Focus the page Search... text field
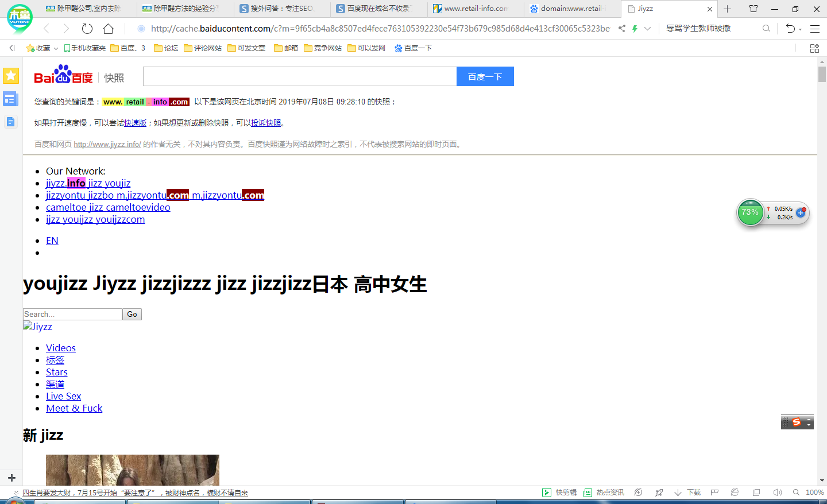Viewport: 827px width, 504px height. click(x=72, y=314)
